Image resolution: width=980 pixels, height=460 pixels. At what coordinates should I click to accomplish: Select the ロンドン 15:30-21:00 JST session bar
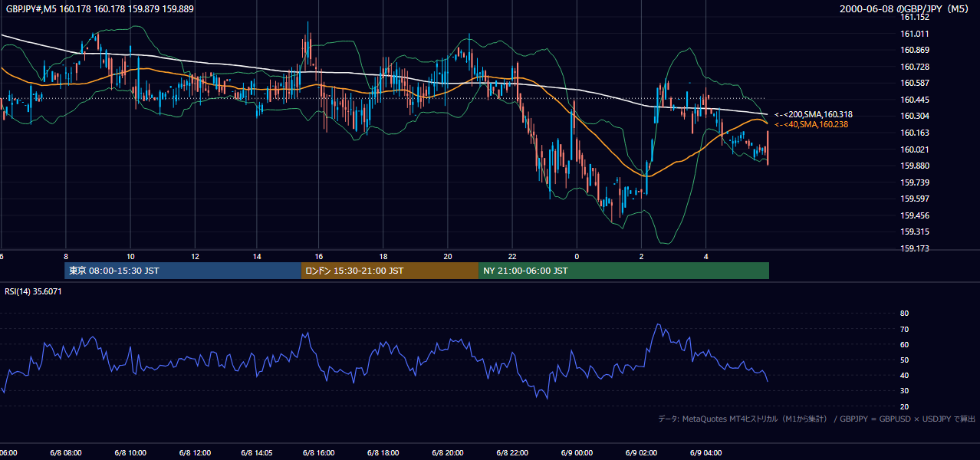click(390, 271)
